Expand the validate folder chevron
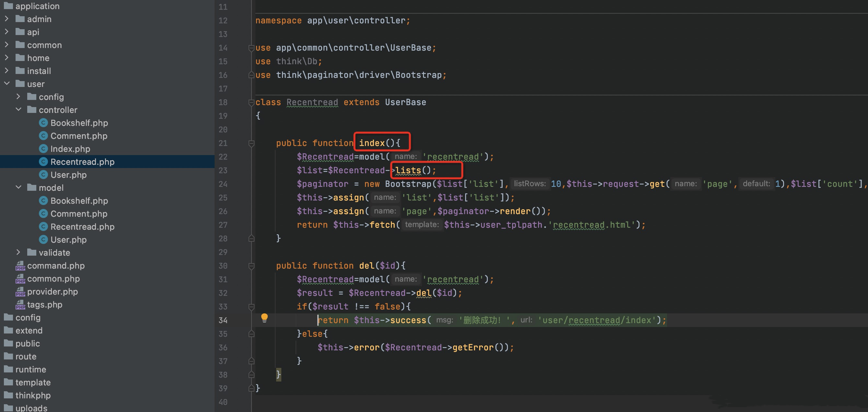The image size is (868, 412). click(18, 252)
